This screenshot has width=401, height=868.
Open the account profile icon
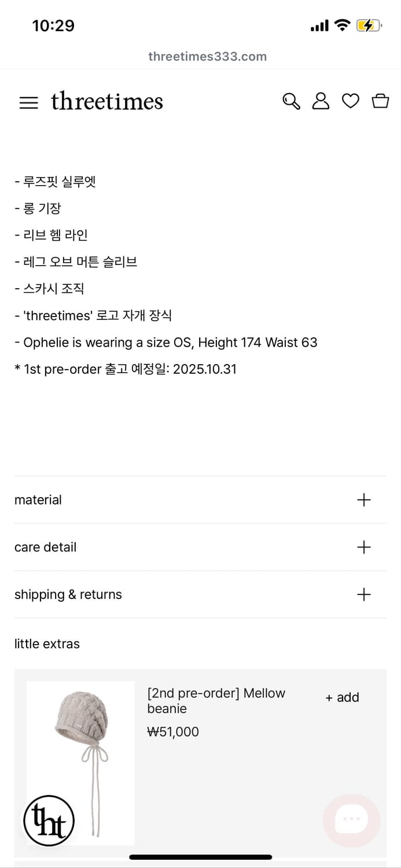321,101
